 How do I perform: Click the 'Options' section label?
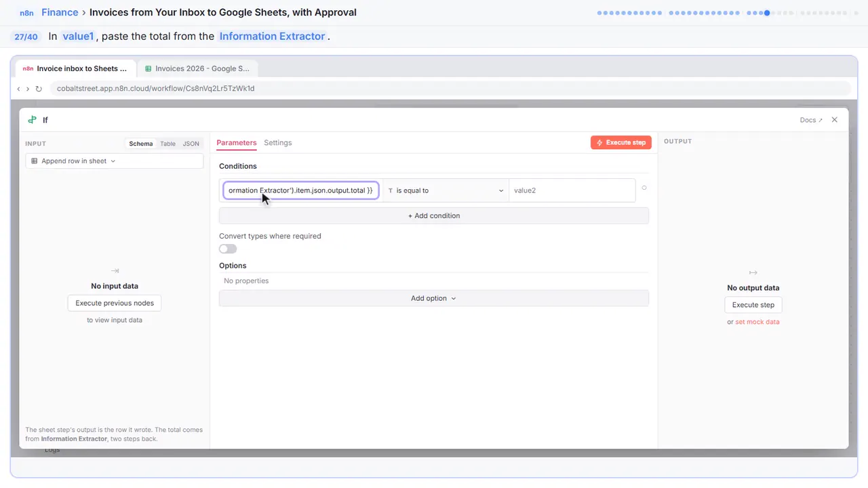pos(233,266)
